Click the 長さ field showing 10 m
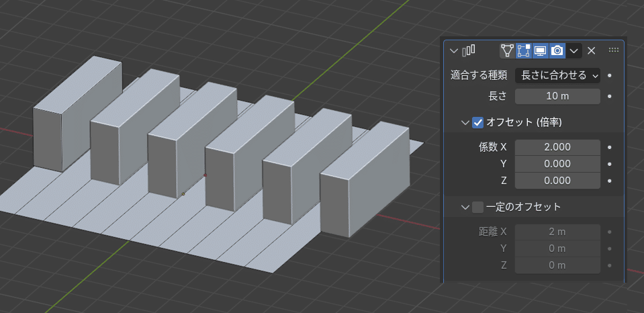This screenshot has height=313, width=644. tap(558, 97)
